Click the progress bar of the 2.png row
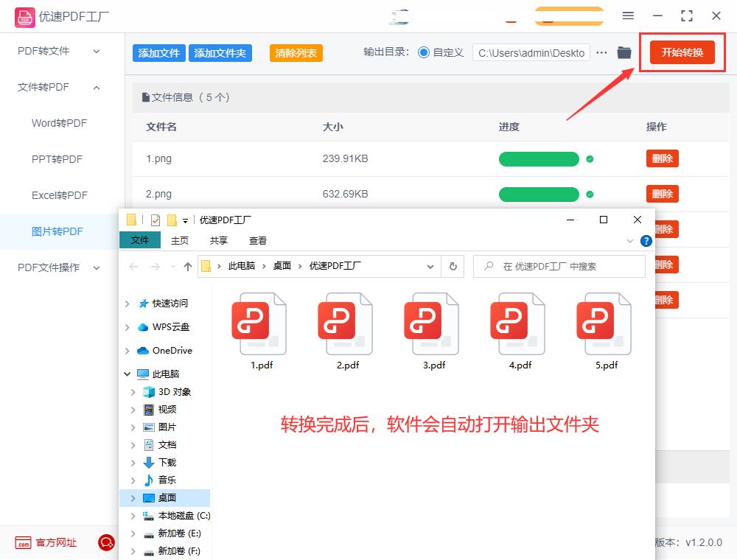Image resolution: width=737 pixels, height=560 pixels. pos(539,194)
